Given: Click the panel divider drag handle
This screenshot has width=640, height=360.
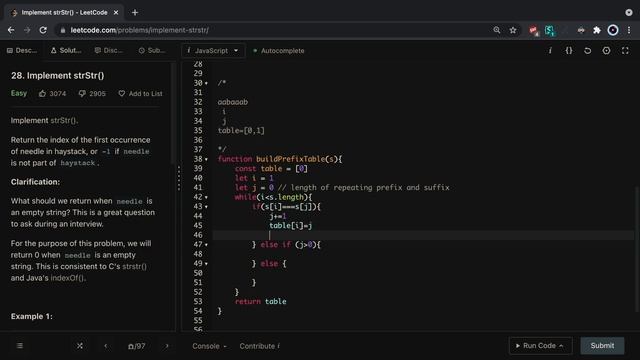Looking at the screenshot, I should click(179, 178).
